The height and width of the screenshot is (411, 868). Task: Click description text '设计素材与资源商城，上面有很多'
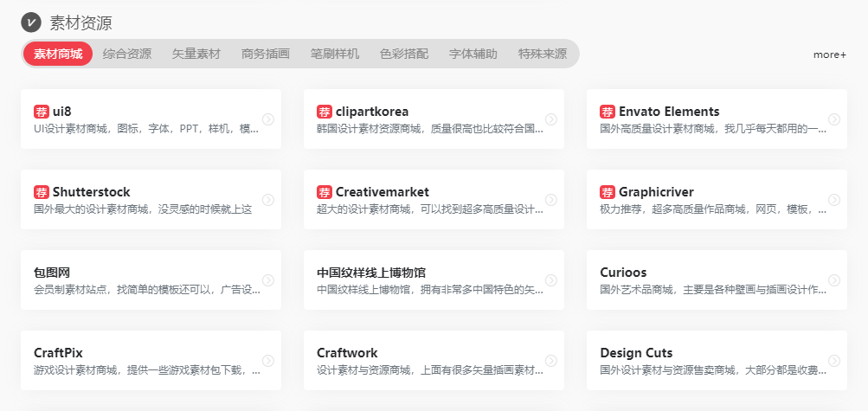coord(394,371)
